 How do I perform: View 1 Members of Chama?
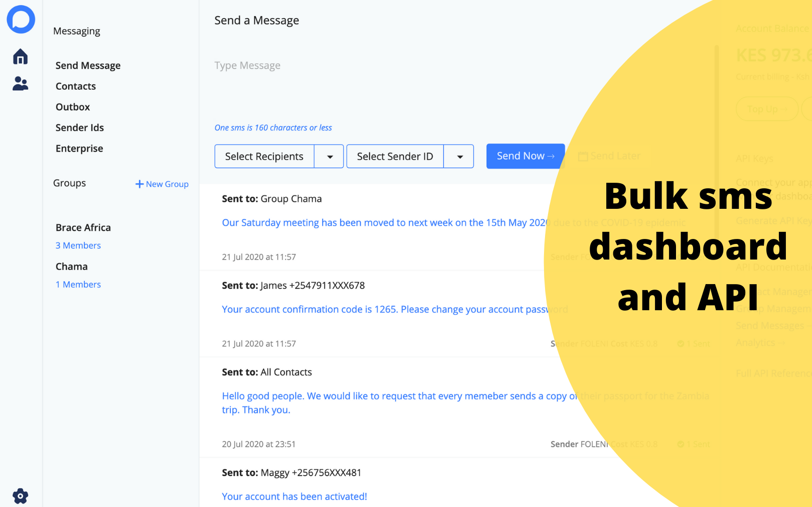point(78,285)
